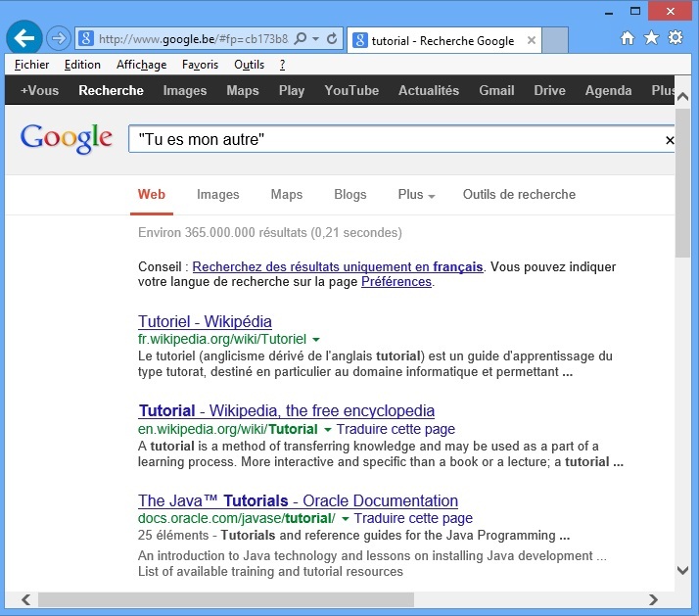The width and height of the screenshot is (699, 616).
Task: Close the 'tutorial - Recherche Google' tab
Action: pyautogui.click(x=531, y=40)
